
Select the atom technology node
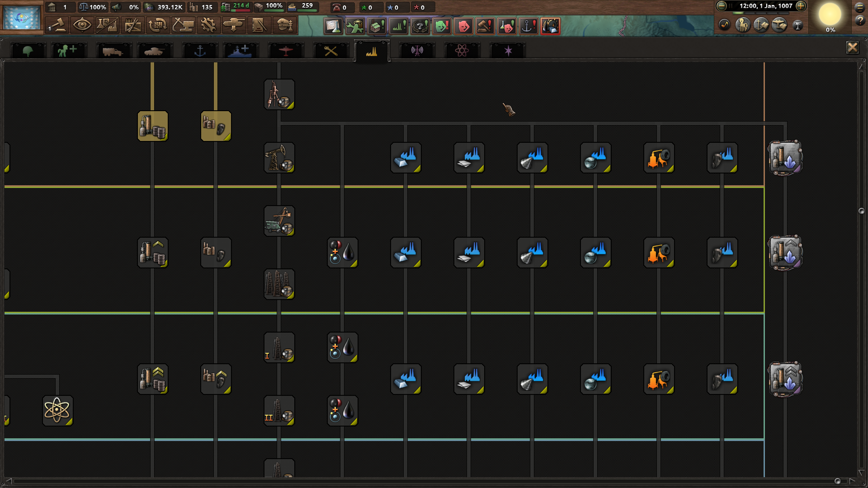pos(58,411)
